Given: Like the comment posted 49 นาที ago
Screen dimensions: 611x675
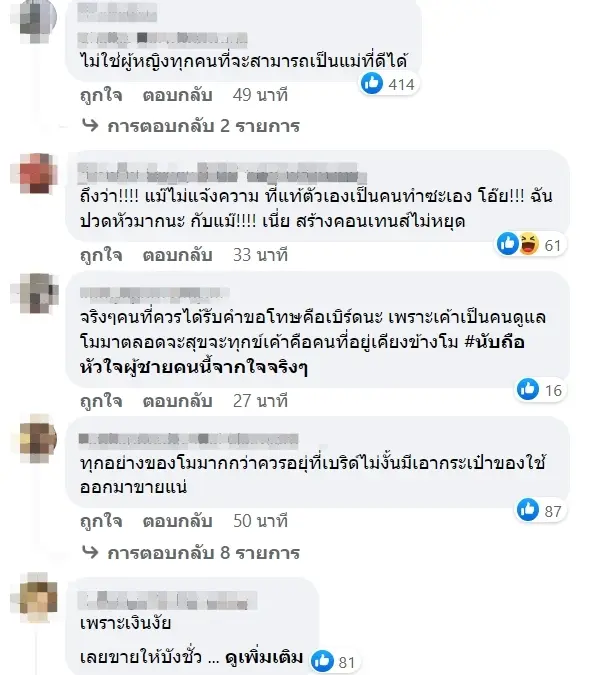Looking at the screenshot, I should (101, 95).
